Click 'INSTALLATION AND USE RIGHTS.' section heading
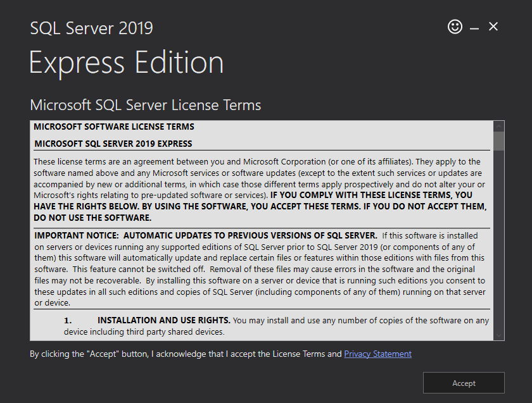532x403 pixels. (x=164, y=320)
